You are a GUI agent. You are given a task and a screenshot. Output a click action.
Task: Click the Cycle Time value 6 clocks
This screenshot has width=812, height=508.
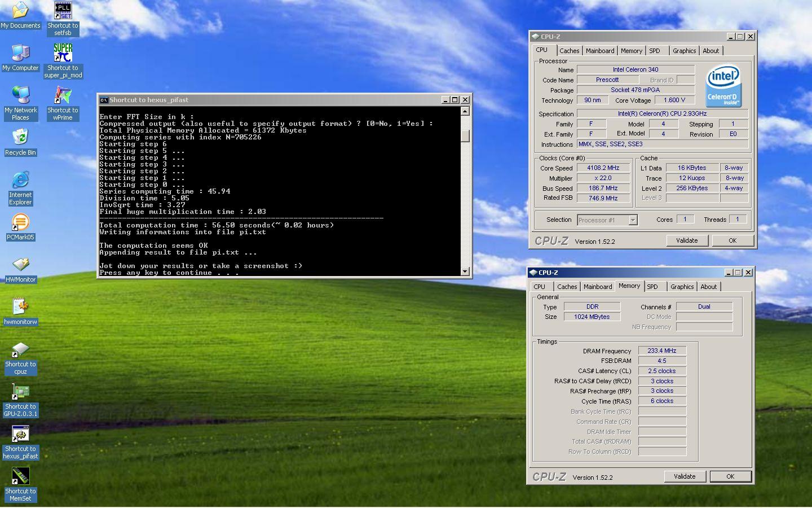(x=662, y=401)
